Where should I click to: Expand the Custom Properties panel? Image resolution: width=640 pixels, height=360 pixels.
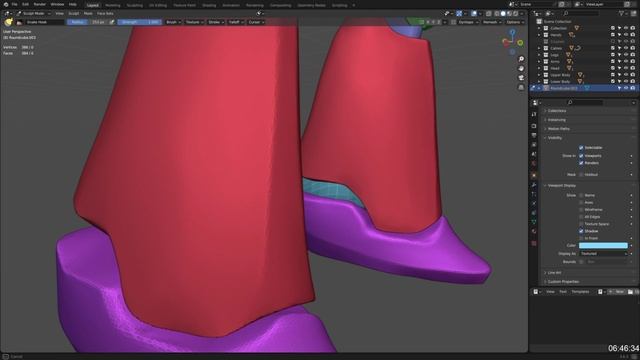563,282
